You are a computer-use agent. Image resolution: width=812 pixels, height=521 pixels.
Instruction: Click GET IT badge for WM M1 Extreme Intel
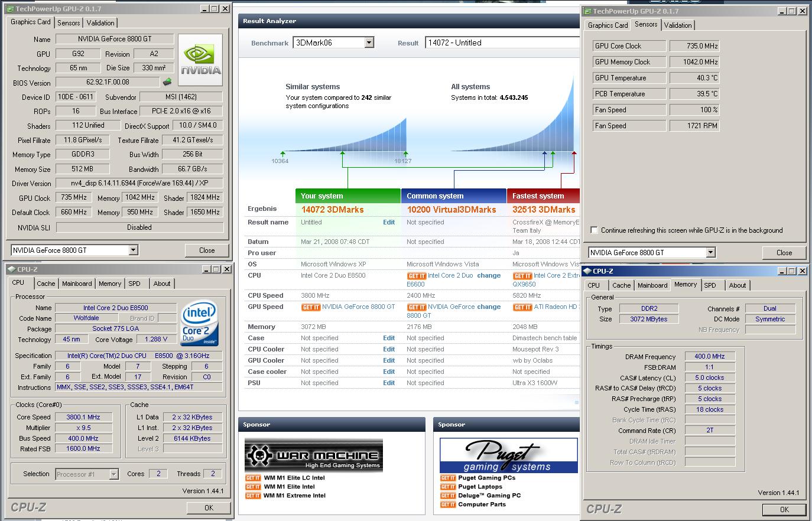click(253, 496)
